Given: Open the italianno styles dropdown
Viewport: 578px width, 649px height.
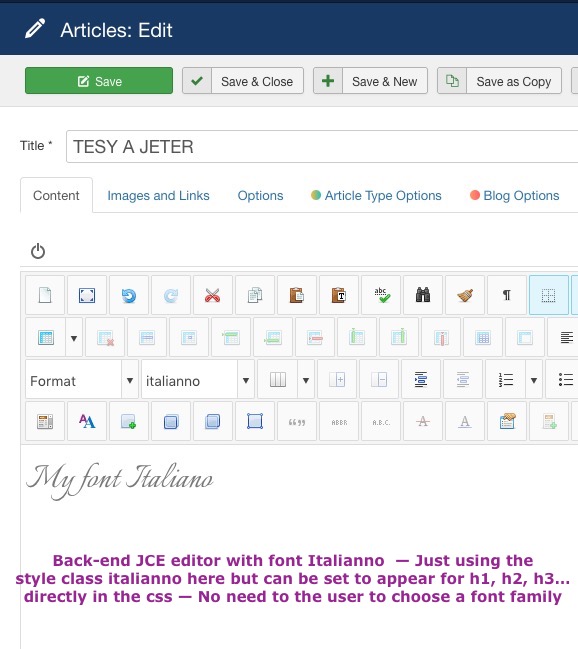Looking at the screenshot, I should (x=198, y=379).
